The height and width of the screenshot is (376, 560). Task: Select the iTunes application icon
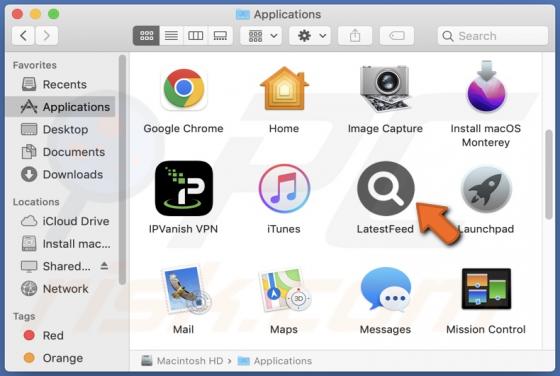coord(284,188)
